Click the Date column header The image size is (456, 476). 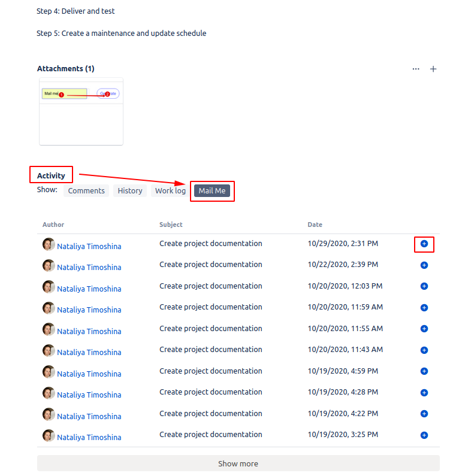pyautogui.click(x=315, y=225)
